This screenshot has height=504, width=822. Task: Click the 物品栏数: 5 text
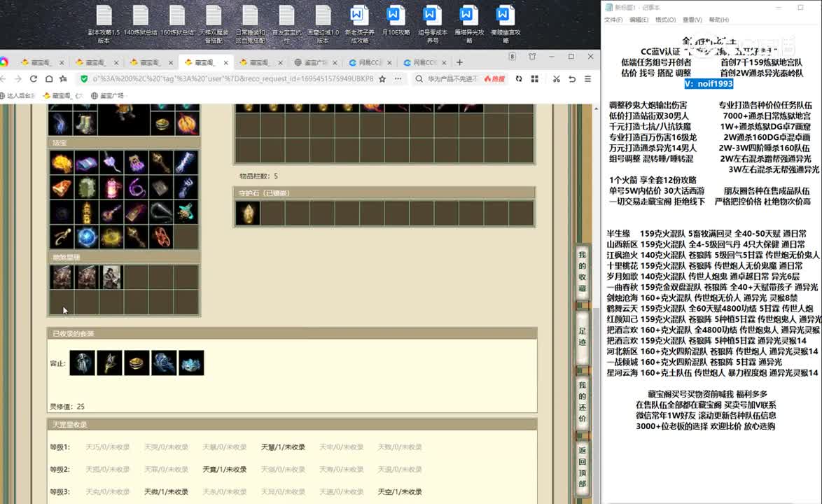258,176
